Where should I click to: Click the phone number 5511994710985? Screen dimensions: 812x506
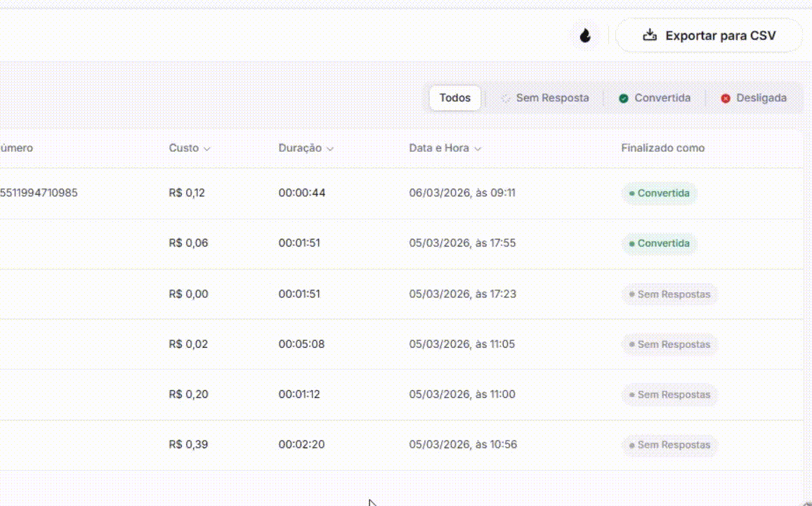39,193
